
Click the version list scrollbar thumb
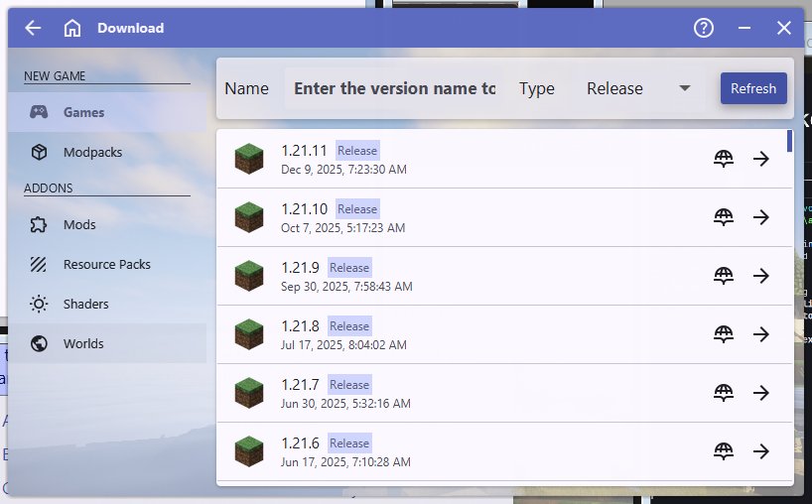(790, 141)
